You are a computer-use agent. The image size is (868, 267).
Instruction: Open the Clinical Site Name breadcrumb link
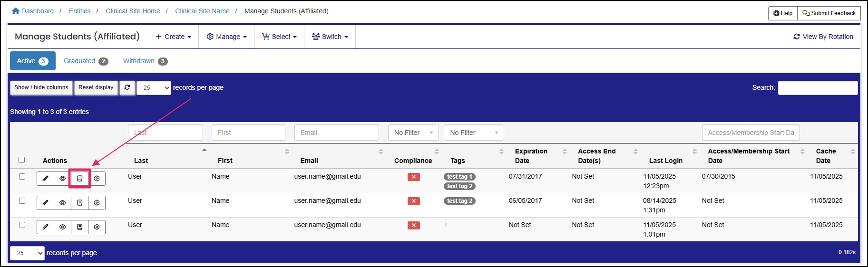[202, 11]
